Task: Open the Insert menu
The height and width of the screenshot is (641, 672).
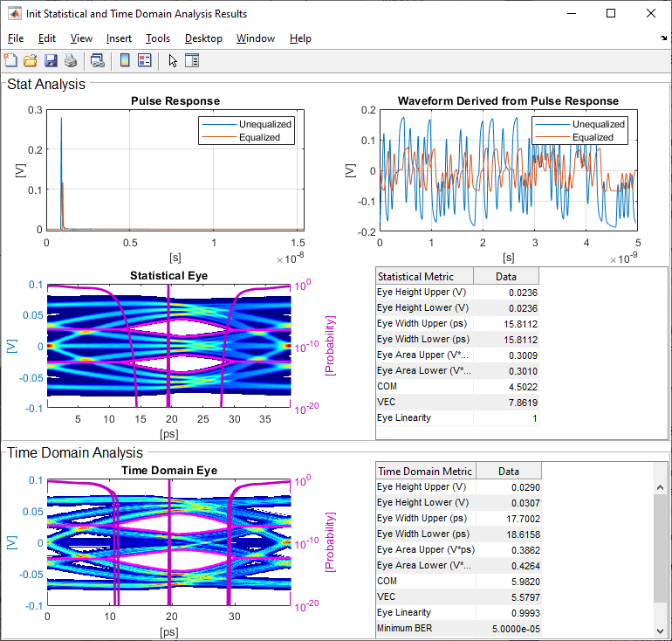Action: coord(119,38)
